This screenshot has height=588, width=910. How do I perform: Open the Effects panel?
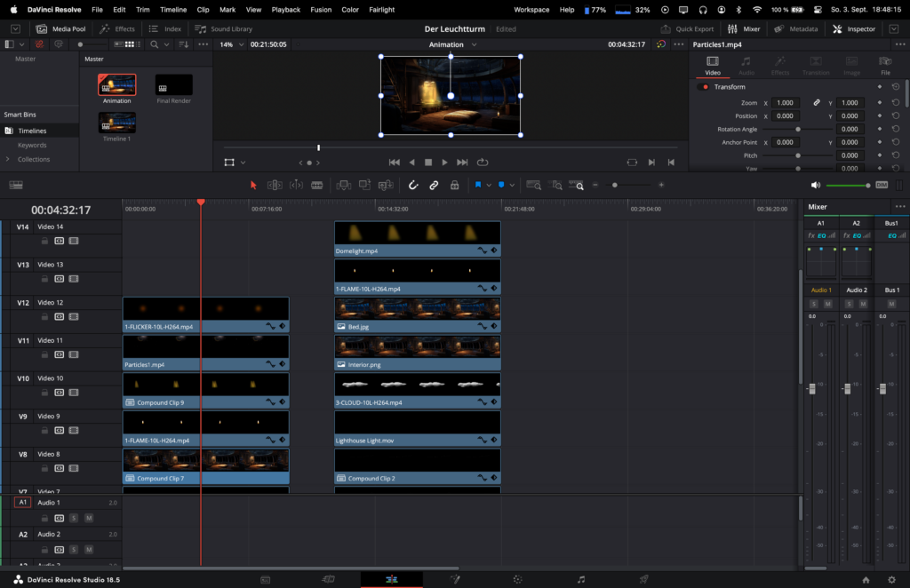[117, 29]
